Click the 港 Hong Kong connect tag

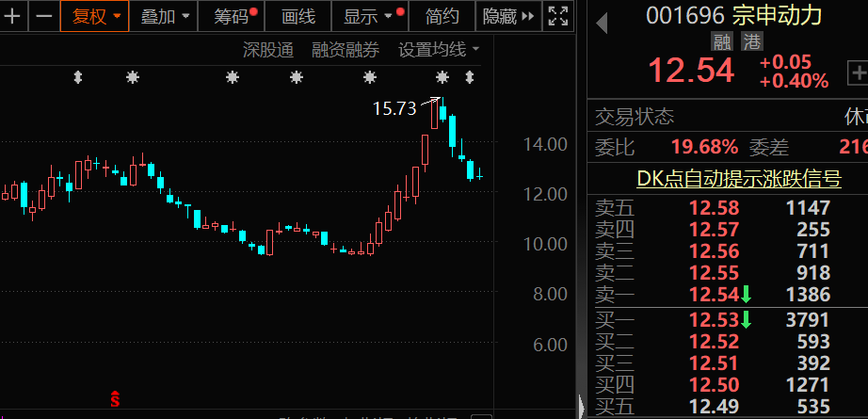[x=751, y=41]
